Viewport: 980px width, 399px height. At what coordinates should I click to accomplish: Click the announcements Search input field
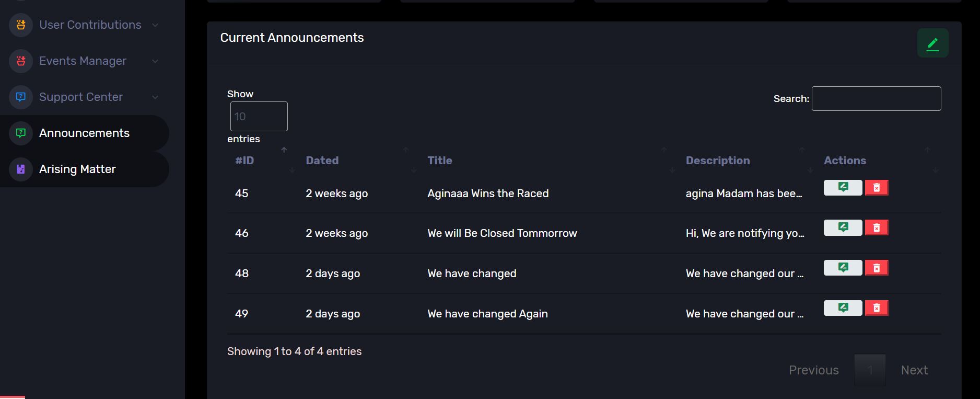click(876, 98)
